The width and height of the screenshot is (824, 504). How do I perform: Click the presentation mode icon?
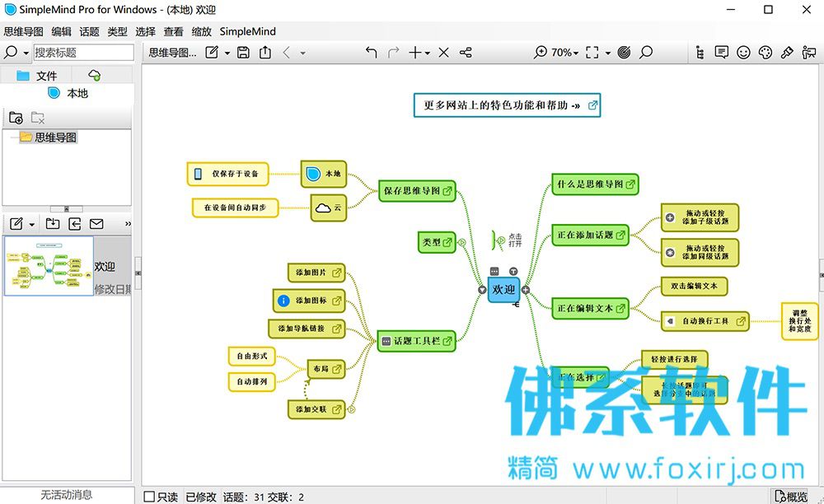tap(809, 52)
